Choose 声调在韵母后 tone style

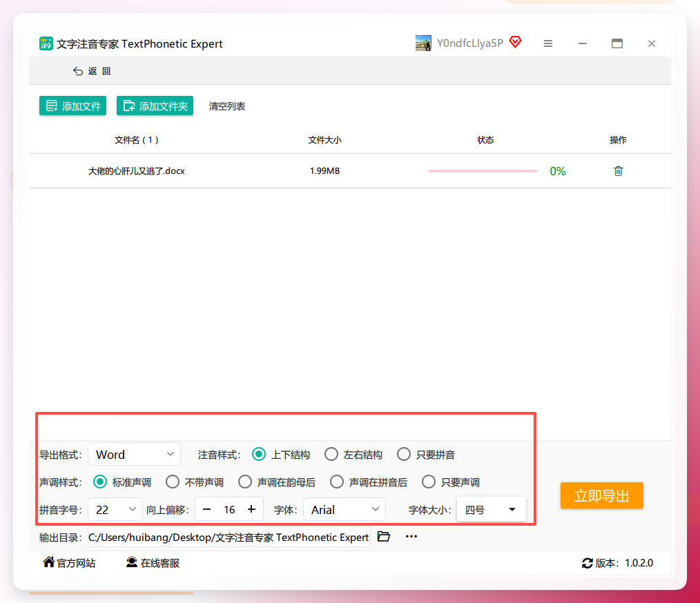(277, 482)
